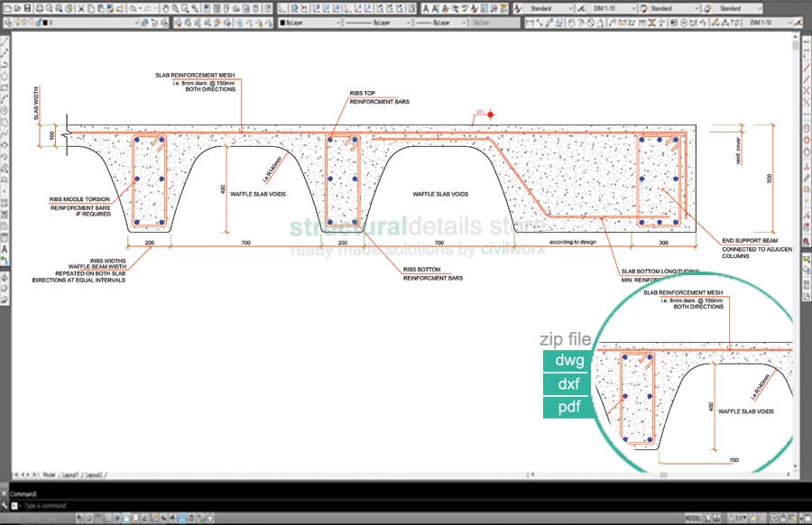This screenshot has height=525, width=812.
Task: Switch to the Layout2 tab
Action: pyautogui.click(x=94, y=474)
